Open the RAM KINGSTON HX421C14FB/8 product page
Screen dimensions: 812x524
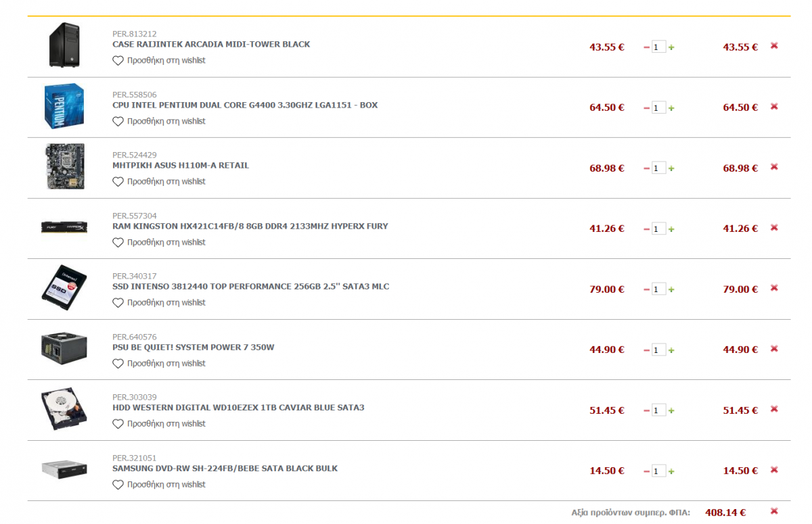(250, 226)
